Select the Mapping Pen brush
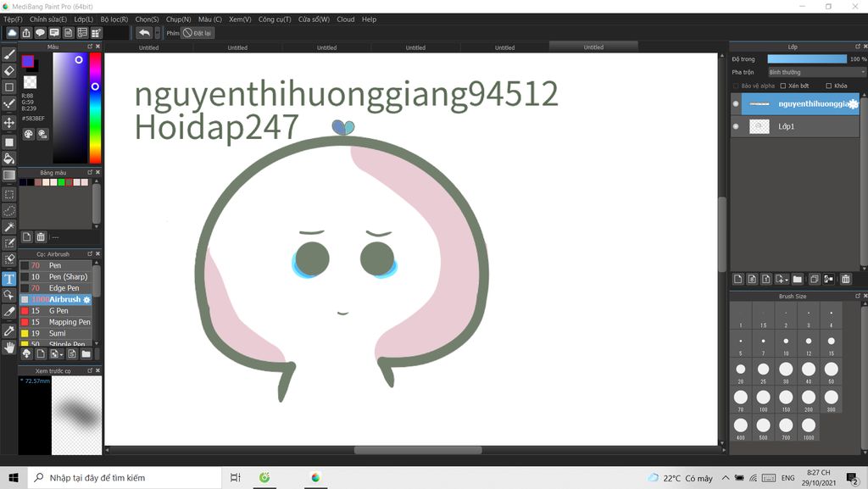Screen dimensions: 868x489 tap(55, 322)
